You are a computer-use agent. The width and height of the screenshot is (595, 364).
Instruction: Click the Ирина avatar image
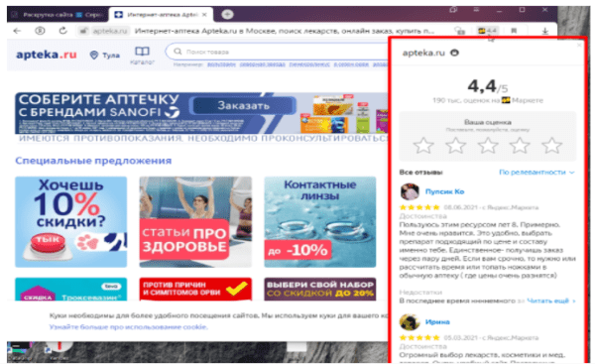coord(410,322)
